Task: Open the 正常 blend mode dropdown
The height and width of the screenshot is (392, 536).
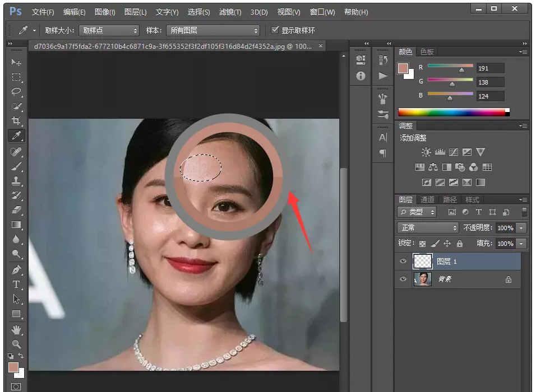Action: coord(428,228)
